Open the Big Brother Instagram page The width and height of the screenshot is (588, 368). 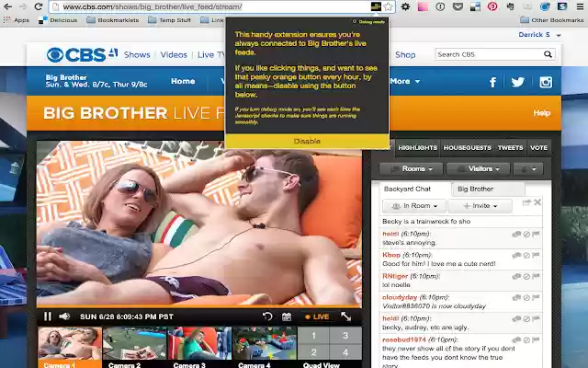[x=546, y=82]
